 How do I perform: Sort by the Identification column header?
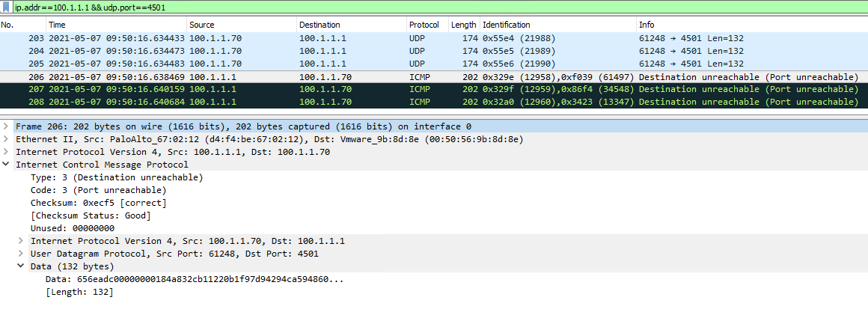click(558, 25)
